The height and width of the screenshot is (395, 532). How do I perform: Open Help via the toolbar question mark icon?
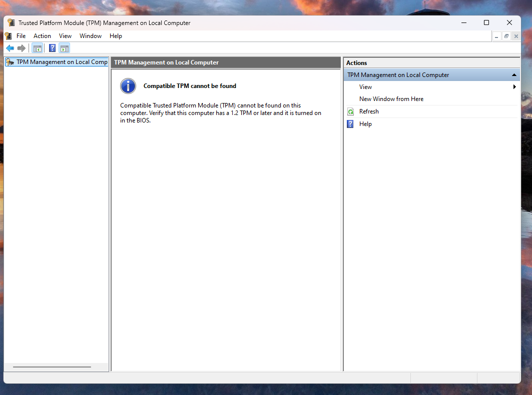pyautogui.click(x=52, y=48)
